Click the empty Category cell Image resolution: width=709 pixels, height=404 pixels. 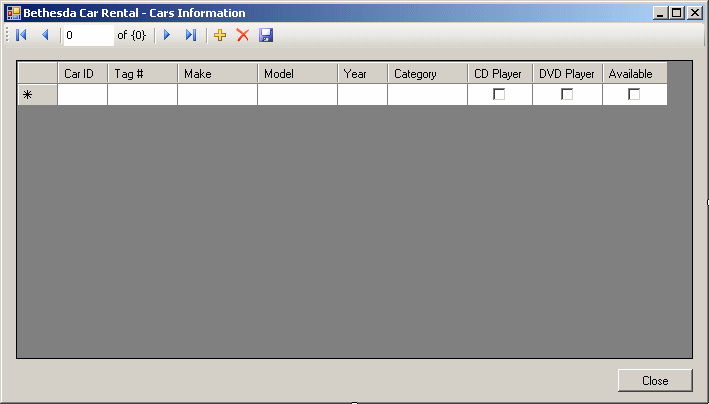(428, 95)
